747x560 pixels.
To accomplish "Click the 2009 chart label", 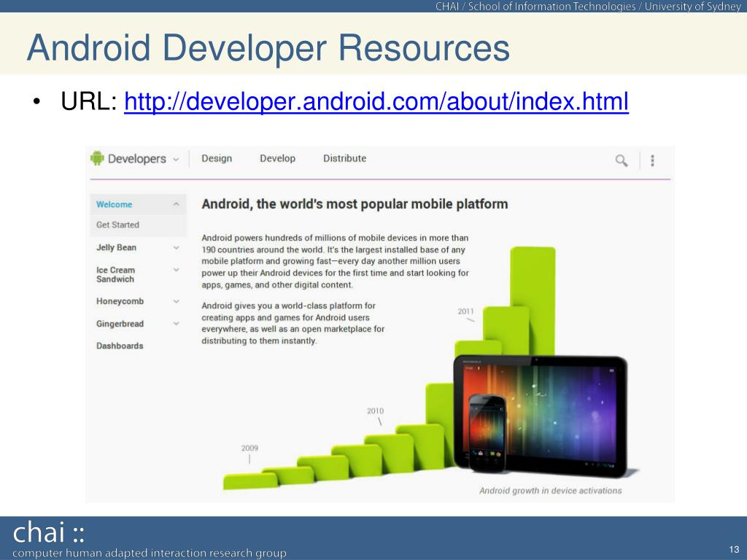I will click(249, 448).
